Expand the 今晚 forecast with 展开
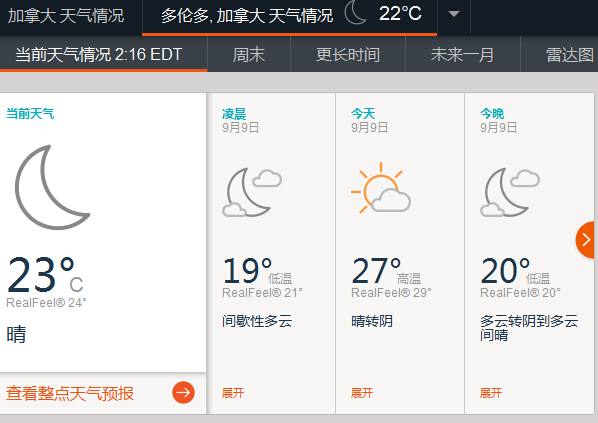Screen dimensions: 598x423 (491, 393)
